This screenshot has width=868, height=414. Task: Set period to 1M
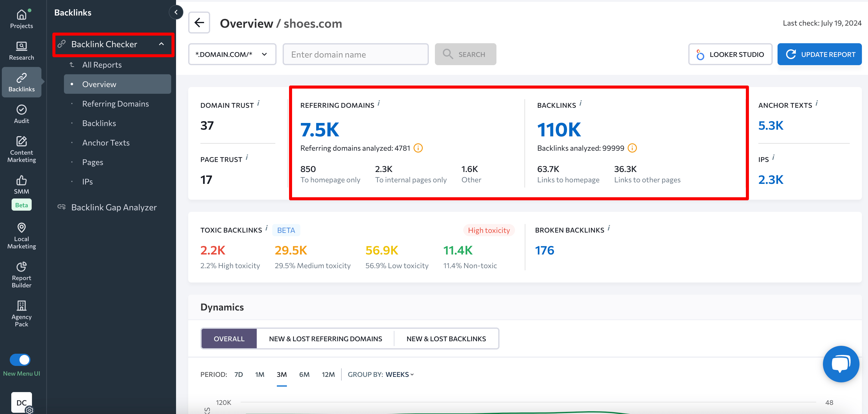pyautogui.click(x=259, y=374)
